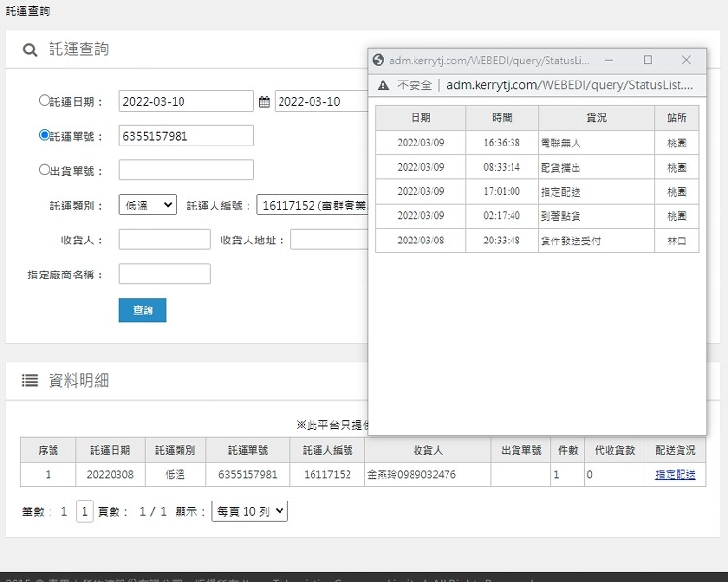Click the 林口 station cell
The width and height of the screenshot is (728, 582).
(677, 241)
